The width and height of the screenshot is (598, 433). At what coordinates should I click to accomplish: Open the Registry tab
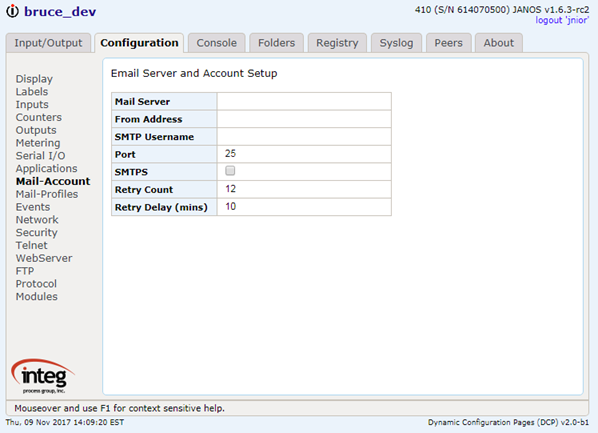point(337,43)
